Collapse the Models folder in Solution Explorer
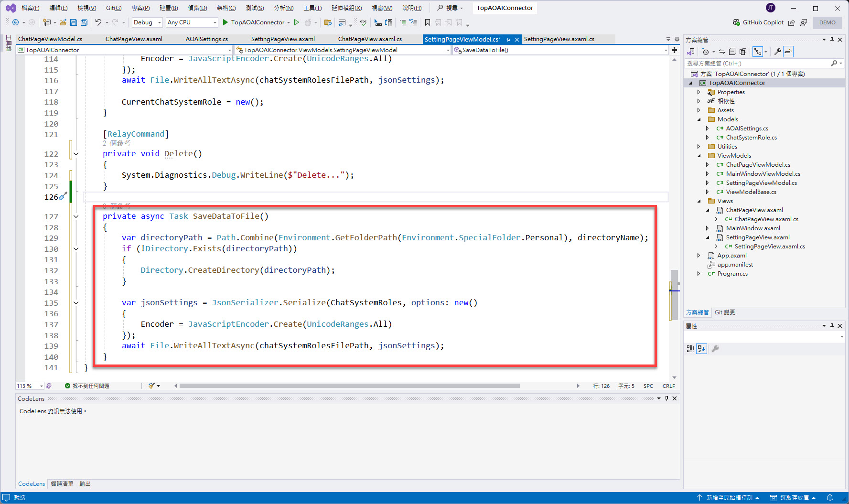This screenshot has height=504, width=849. pyautogui.click(x=699, y=119)
